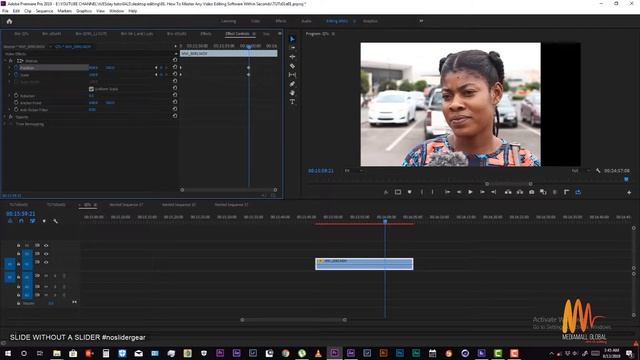Step back one frame in Program monitor
The width and height of the screenshot is (640, 360).
[459, 192]
